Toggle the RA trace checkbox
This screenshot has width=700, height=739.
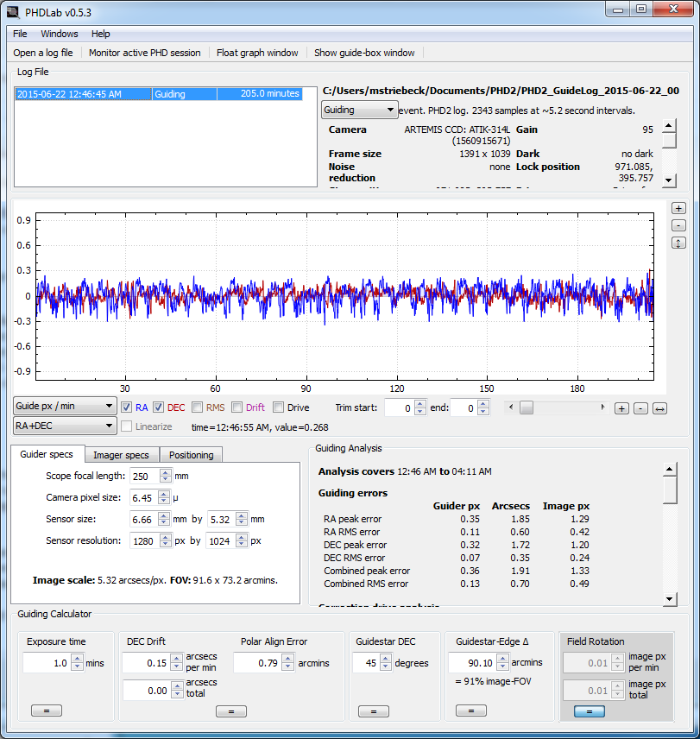point(126,407)
